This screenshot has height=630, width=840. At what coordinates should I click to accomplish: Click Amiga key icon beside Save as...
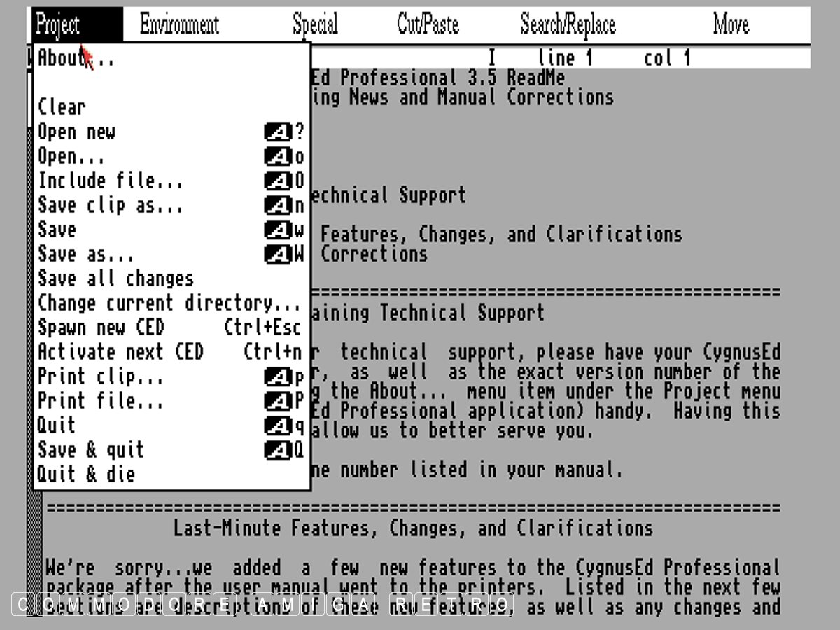coord(278,254)
